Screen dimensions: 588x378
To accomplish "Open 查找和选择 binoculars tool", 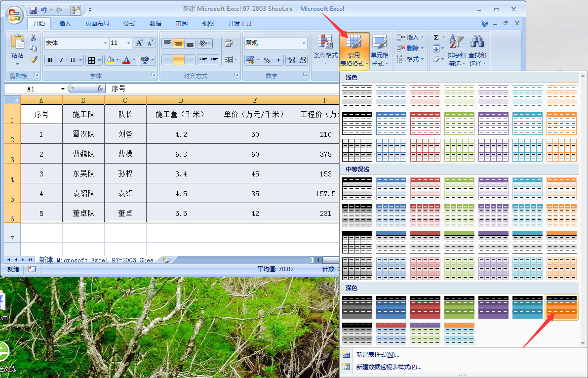I will (477, 50).
